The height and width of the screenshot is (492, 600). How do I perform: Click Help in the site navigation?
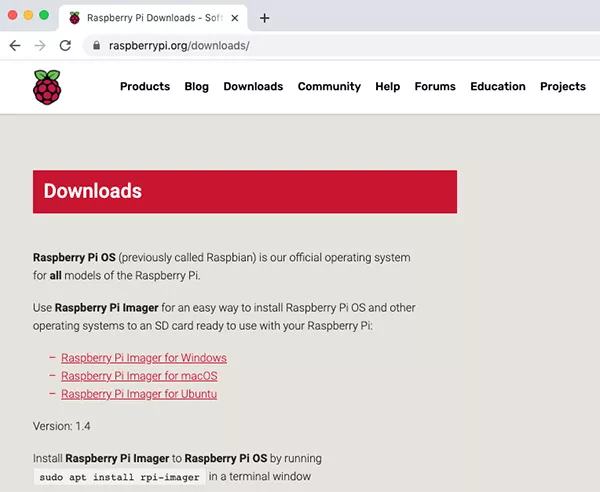tap(388, 87)
